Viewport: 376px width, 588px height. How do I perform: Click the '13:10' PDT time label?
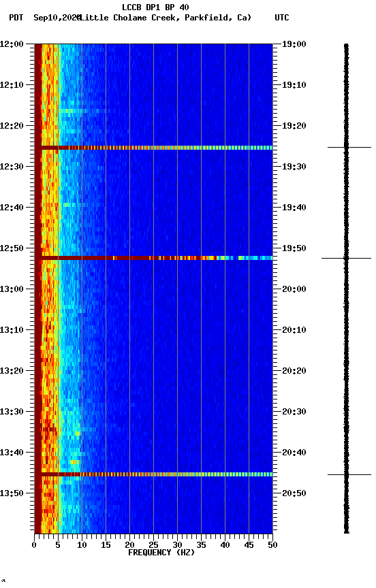pos(12,330)
